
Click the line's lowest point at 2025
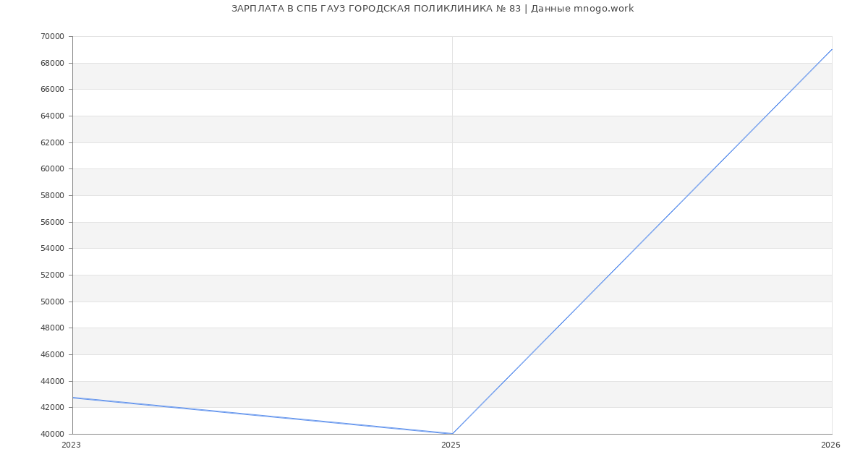pos(452,434)
